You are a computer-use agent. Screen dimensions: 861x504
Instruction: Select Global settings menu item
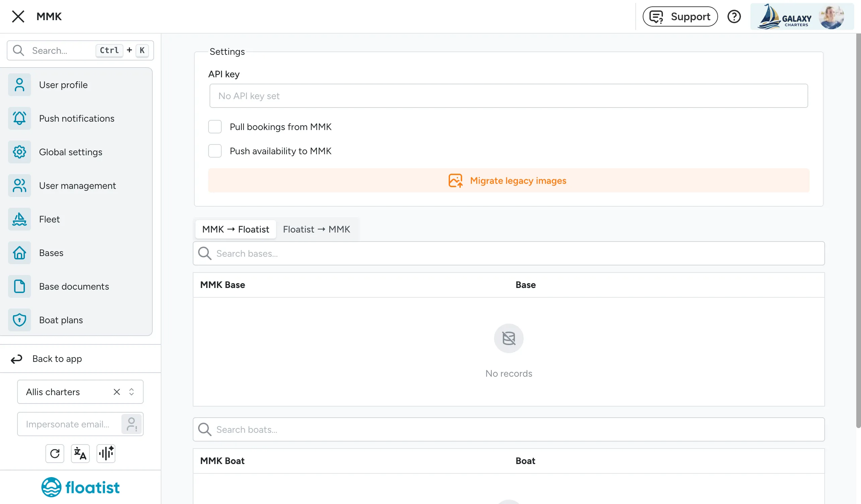76,152
